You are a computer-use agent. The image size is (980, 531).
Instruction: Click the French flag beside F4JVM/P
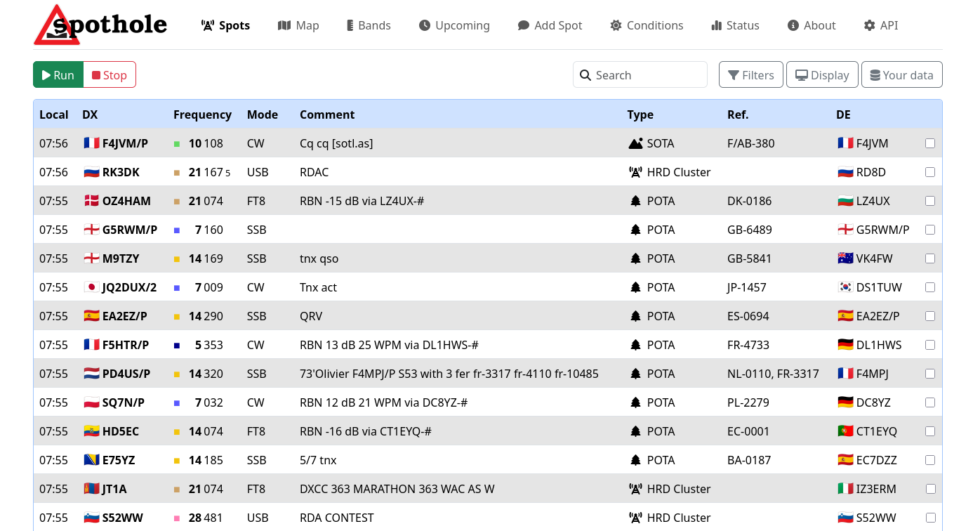pyautogui.click(x=91, y=143)
